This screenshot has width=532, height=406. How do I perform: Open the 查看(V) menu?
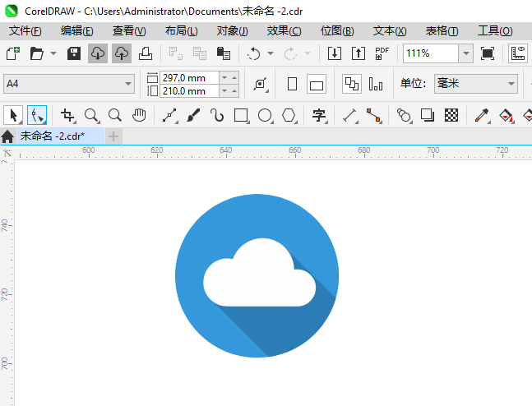click(129, 31)
